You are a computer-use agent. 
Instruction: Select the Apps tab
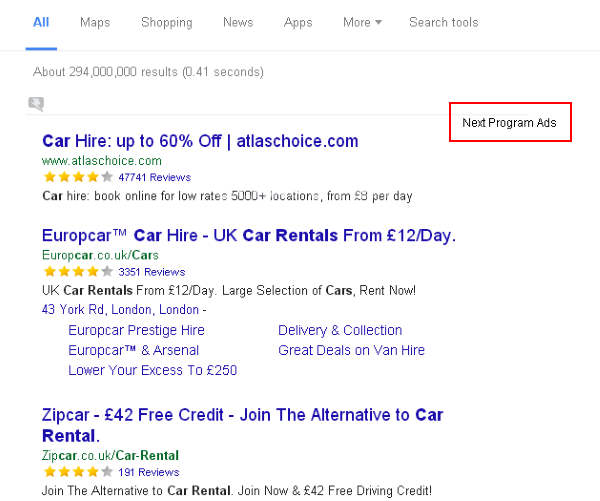[x=298, y=22]
